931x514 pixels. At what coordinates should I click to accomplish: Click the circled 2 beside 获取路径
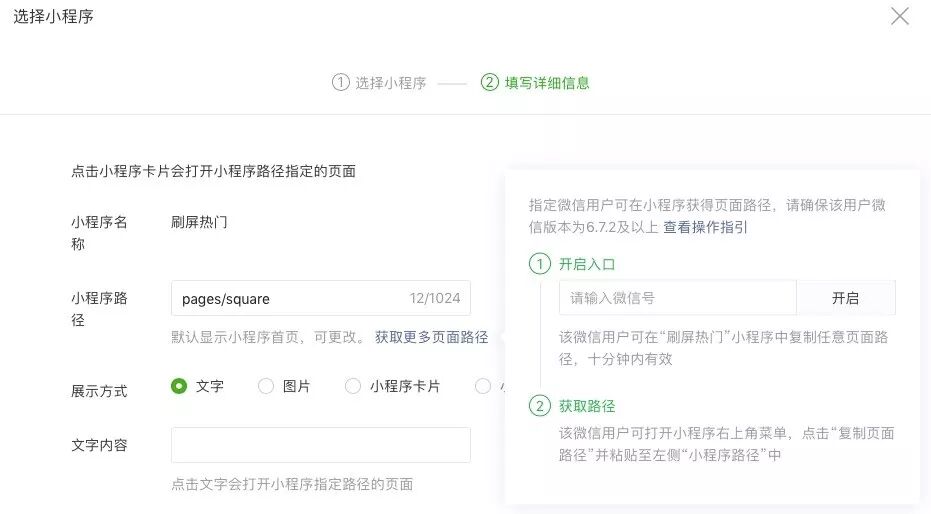click(540, 406)
